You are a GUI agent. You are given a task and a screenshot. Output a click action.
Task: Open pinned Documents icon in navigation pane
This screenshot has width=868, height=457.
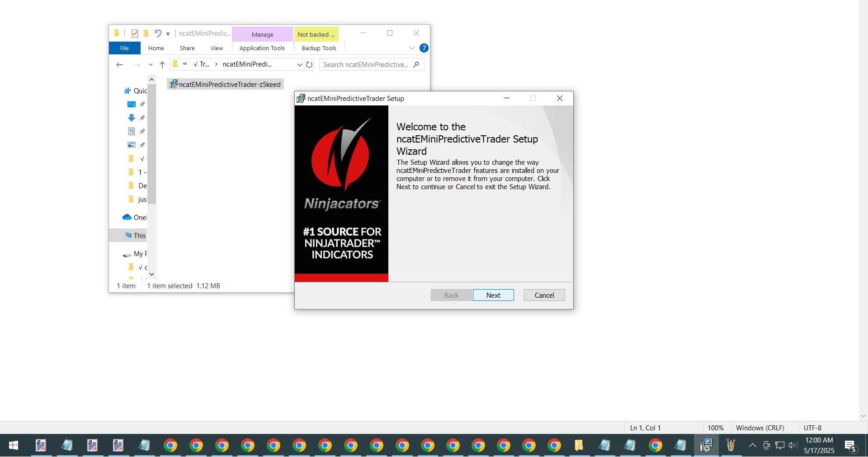(132, 131)
